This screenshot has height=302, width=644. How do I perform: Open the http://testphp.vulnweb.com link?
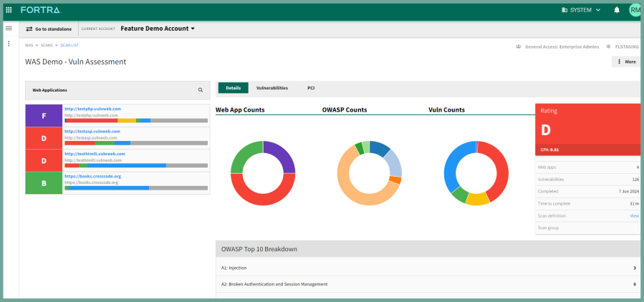click(93, 109)
